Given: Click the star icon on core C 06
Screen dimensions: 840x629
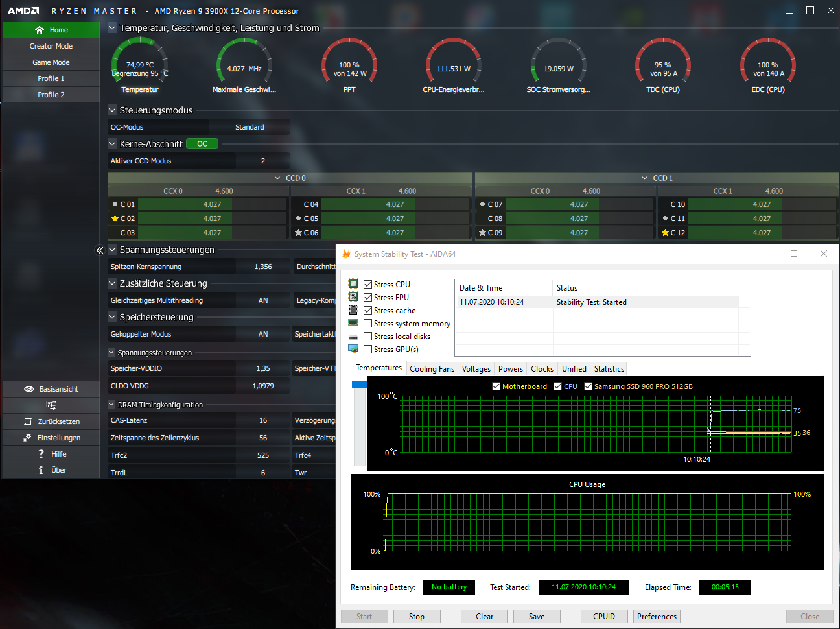Looking at the screenshot, I should [x=298, y=233].
